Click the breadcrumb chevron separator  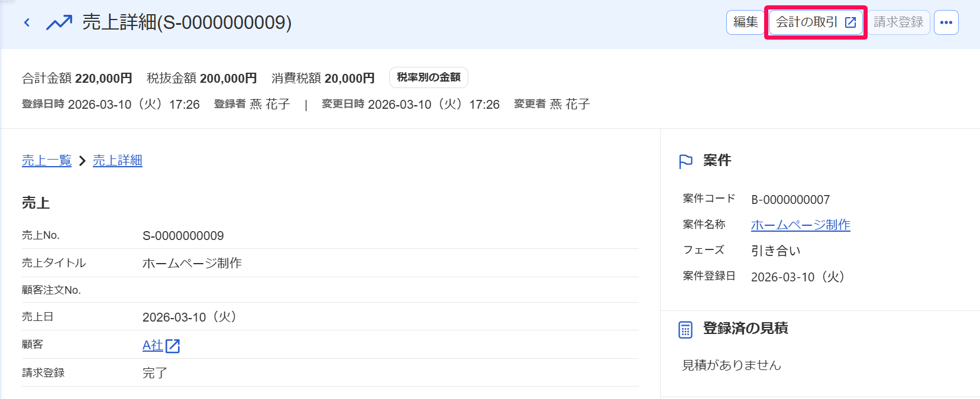(x=82, y=161)
